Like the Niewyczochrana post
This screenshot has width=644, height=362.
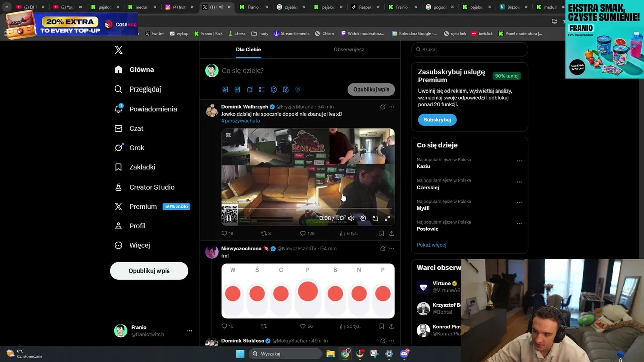pos(306,326)
